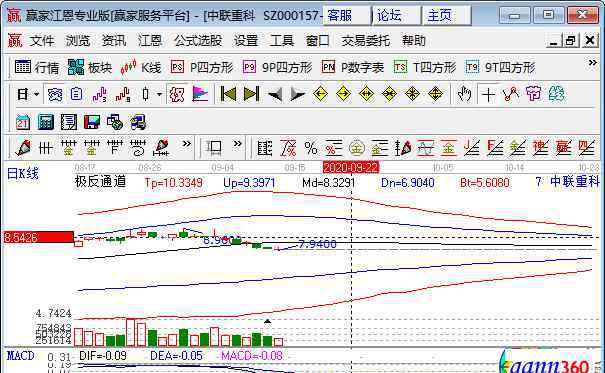Select the hand pan tool
605x373 pixels.
click(x=464, y=94)
